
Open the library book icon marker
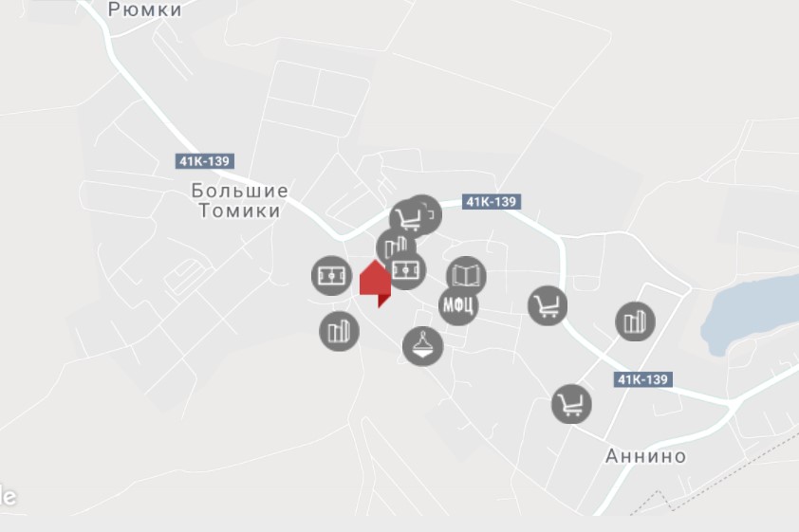[x=466, y=277]
